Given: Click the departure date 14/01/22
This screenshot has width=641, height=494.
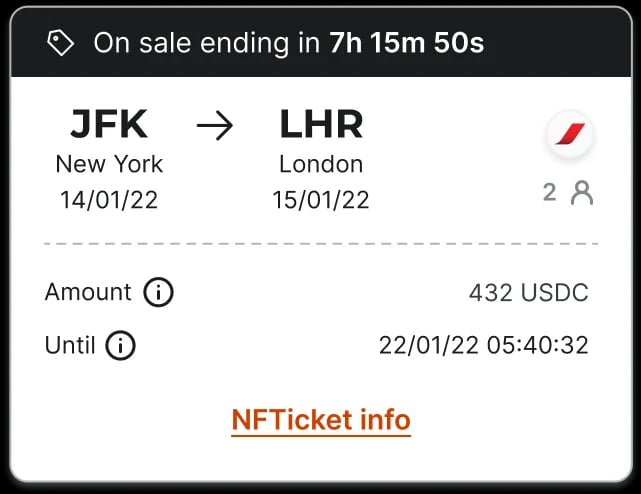Looking at the screenshot, I should click(x=109, y=199).
